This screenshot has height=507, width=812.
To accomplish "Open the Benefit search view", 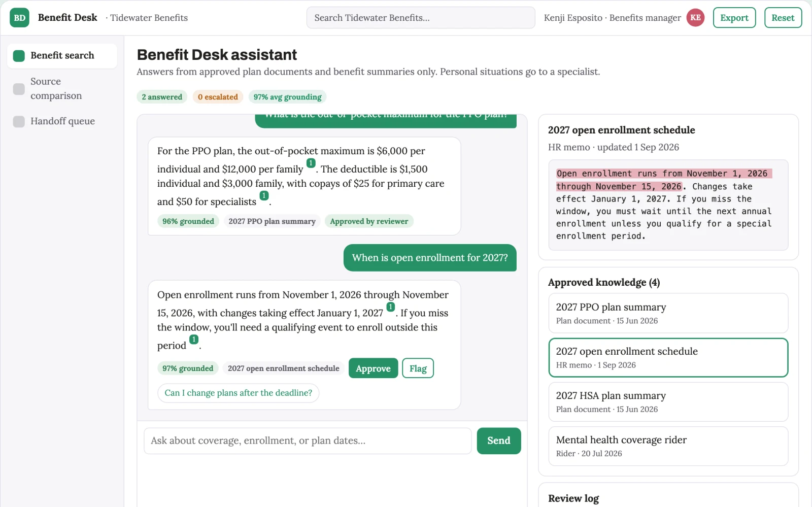I will (x=62, y=56).
